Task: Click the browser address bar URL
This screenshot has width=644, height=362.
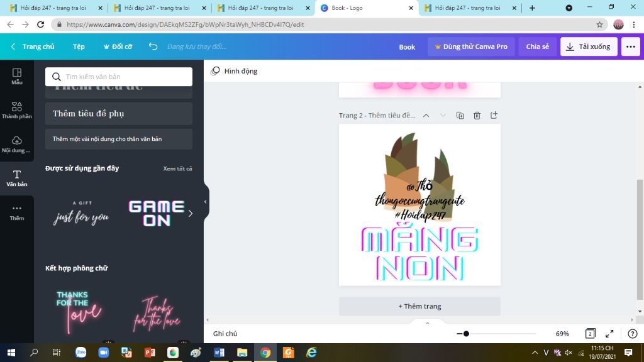Action: click(186, 25)
